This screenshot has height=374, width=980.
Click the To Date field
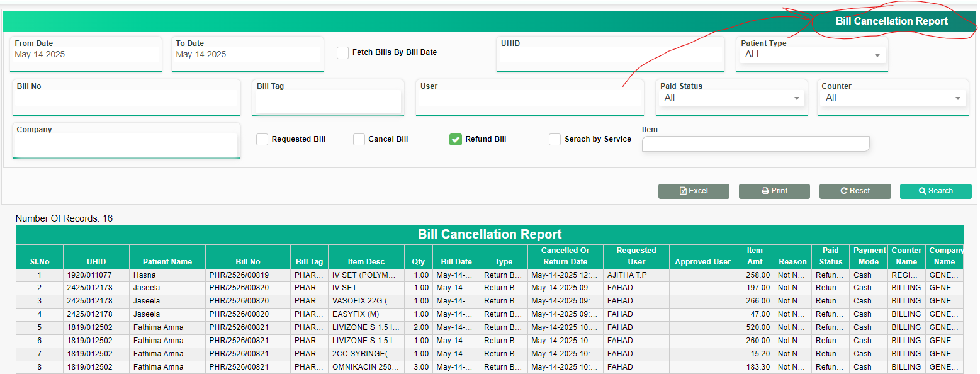pyautogui.click(x=247, y=55)
